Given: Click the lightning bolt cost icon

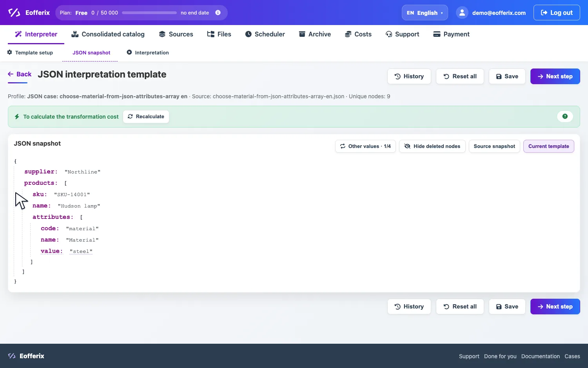Looking at the screenshot, I should tap(17, 117).
